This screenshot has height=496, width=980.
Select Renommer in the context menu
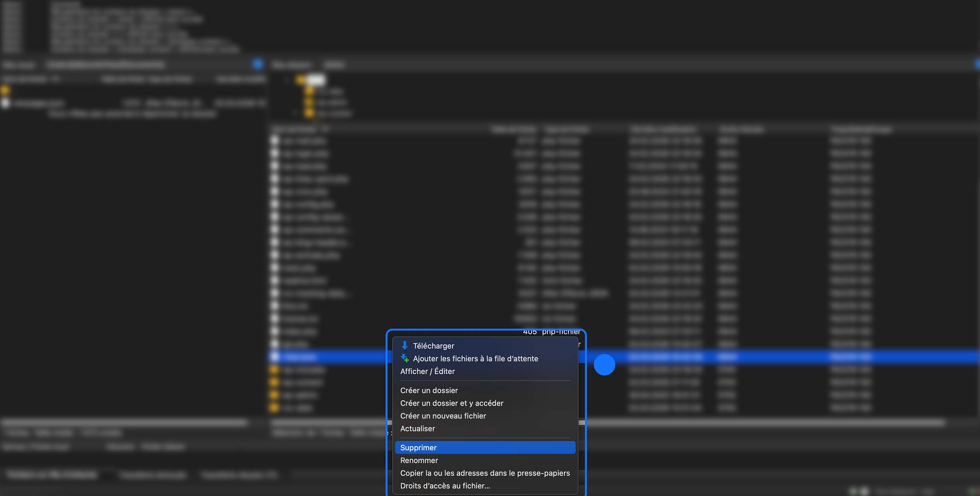[x=419, y=460]
